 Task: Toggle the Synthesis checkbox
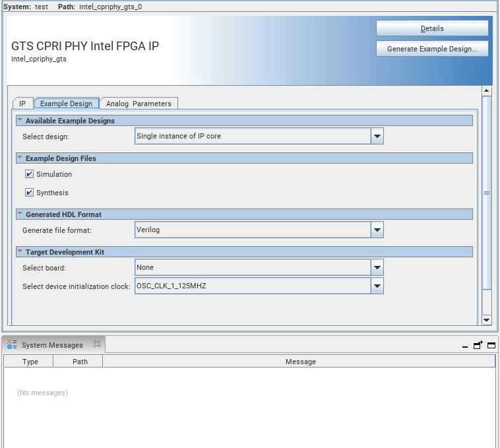(x=29, y=192)
